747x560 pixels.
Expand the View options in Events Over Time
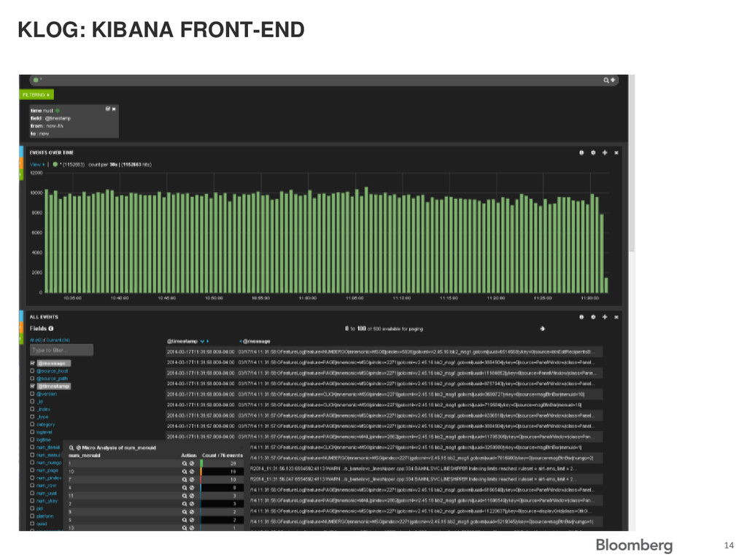click(37, 164)
